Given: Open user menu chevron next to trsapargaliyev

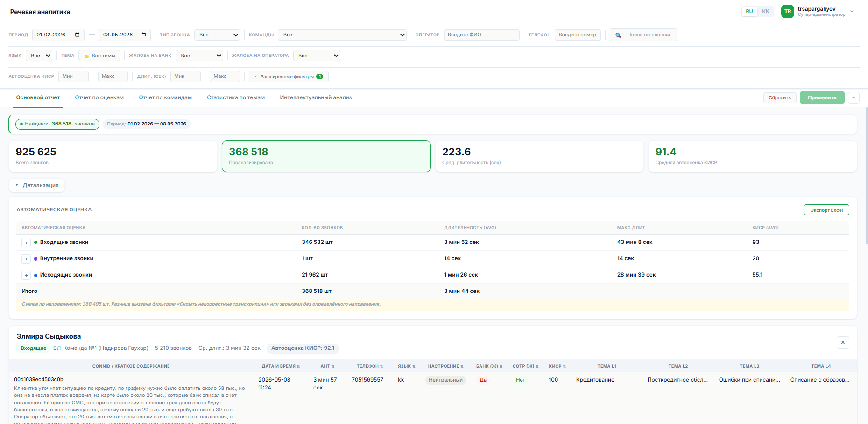Looking at the screenshot, I should pos(852,12).
